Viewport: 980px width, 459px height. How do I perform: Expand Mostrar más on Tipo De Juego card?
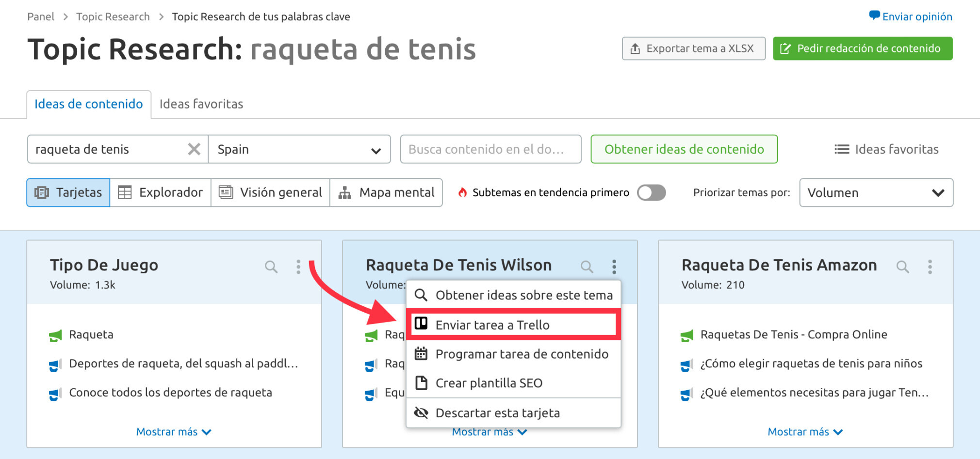tap(174, 431)
